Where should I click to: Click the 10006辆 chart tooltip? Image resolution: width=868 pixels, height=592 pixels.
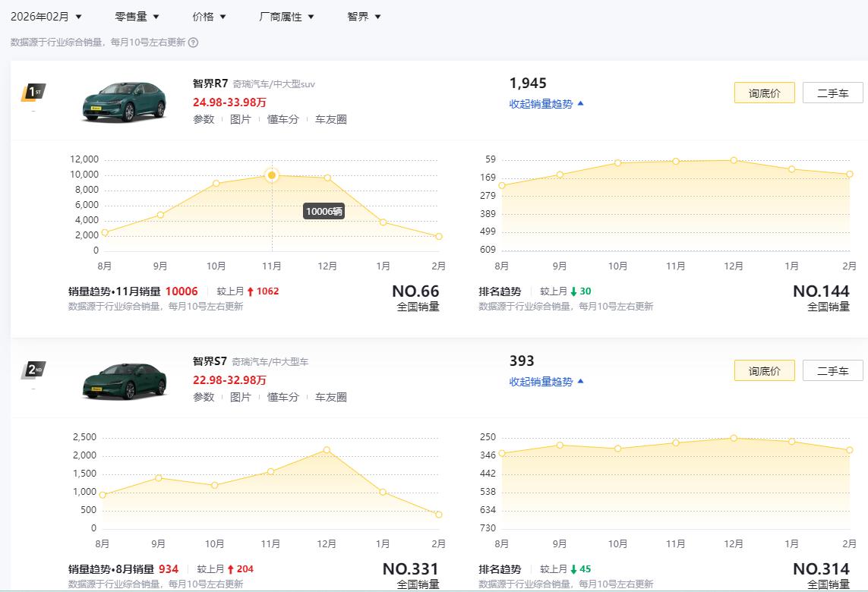tap(324, 211)
